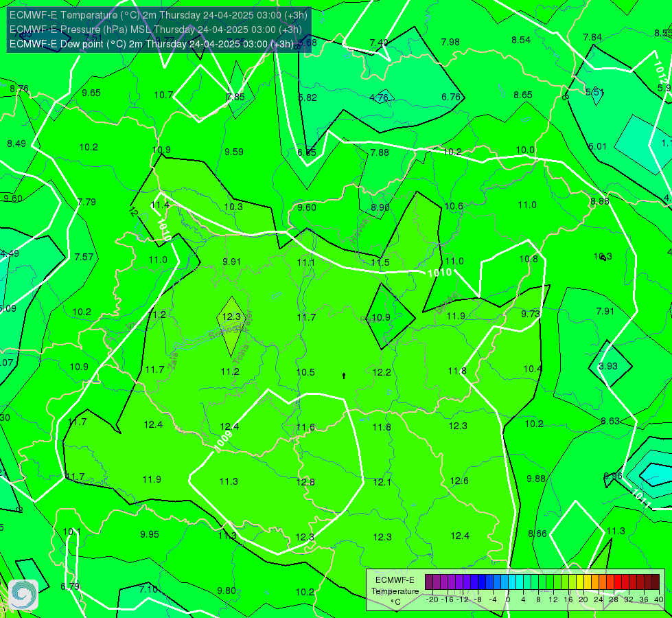Click the legend tick label 0
The image size is (672, 618).
click(507, 599)
